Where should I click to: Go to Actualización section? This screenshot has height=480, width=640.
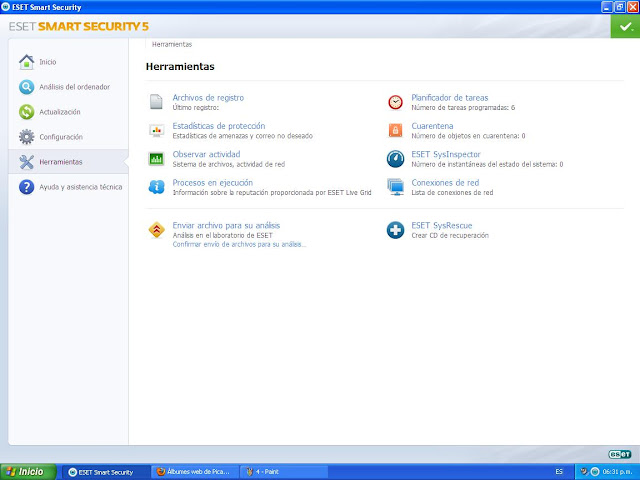[x=60, y=112]
